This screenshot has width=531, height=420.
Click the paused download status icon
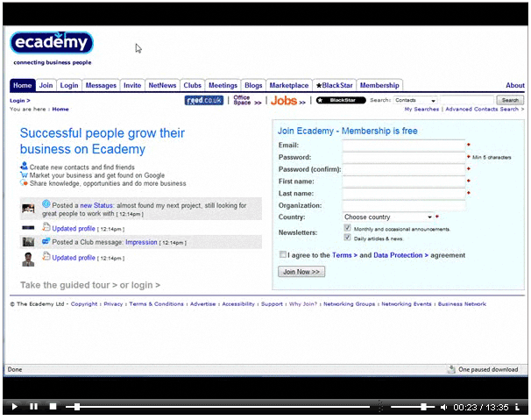[x=451, y=369]
